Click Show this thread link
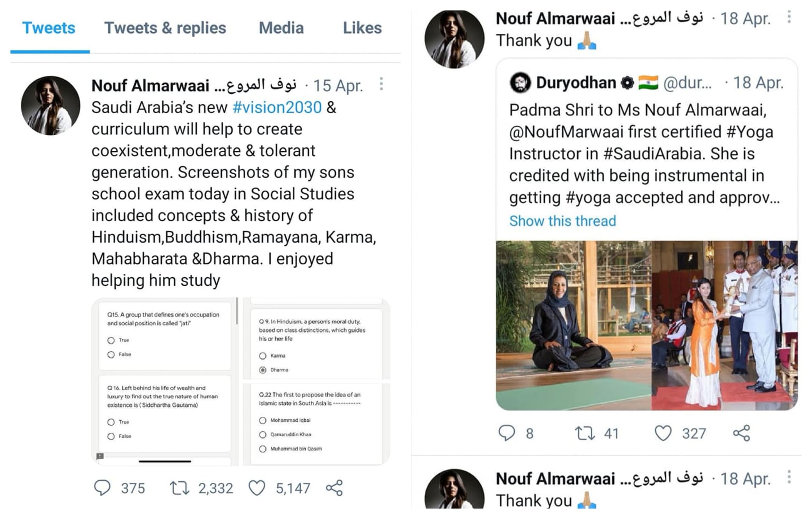This screenshot has height=519, width=812. tap(562, 221)
